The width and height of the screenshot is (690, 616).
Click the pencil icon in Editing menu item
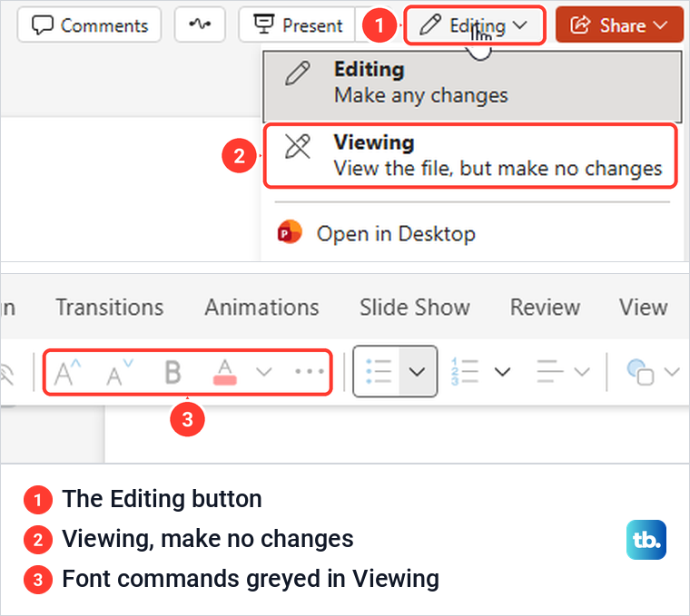298,73
